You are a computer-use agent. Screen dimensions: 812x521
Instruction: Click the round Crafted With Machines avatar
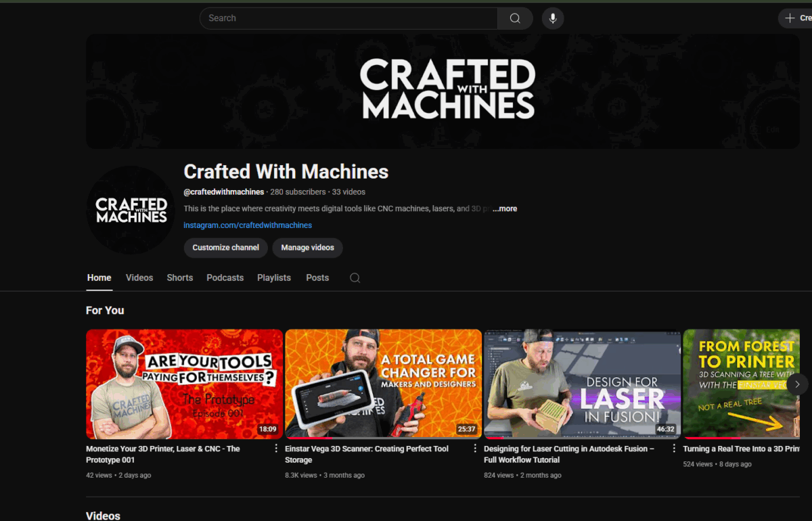click(131, 210)
